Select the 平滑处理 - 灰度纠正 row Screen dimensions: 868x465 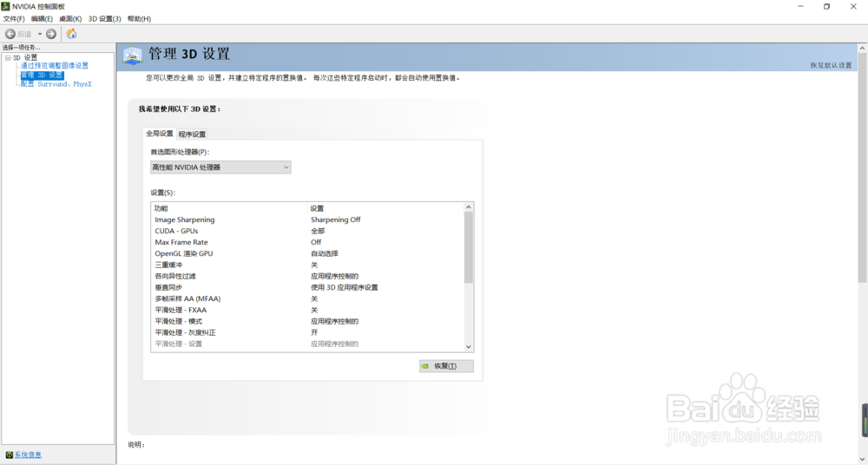[308, 332]
